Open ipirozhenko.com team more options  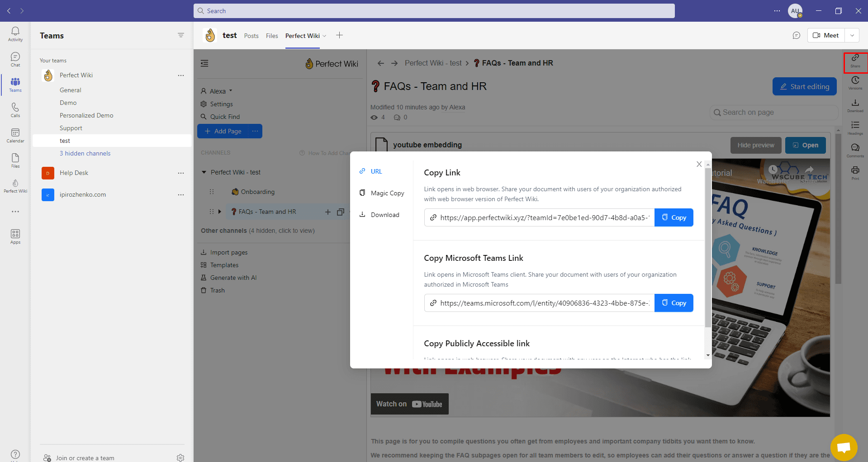pyautogui.click(x=181, y=195)
